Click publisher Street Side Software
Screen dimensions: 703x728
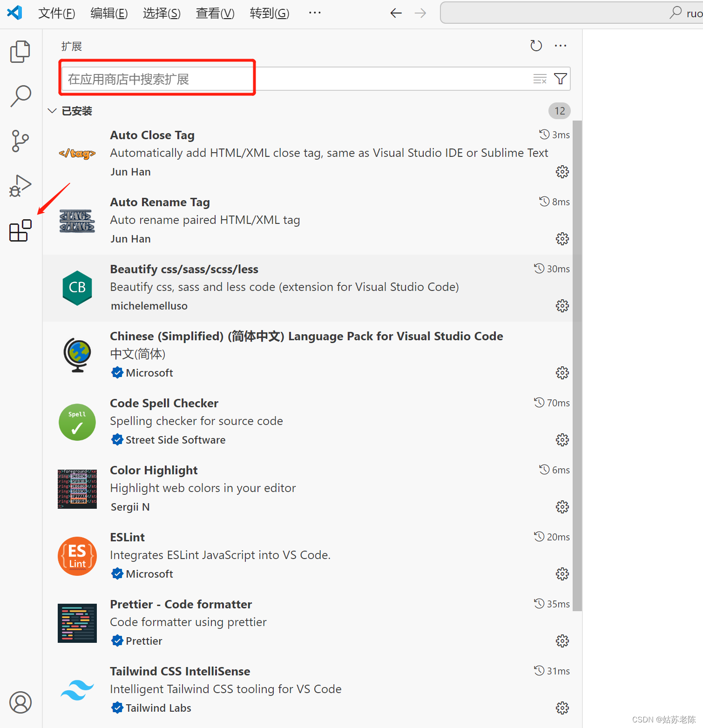point(176,440)
